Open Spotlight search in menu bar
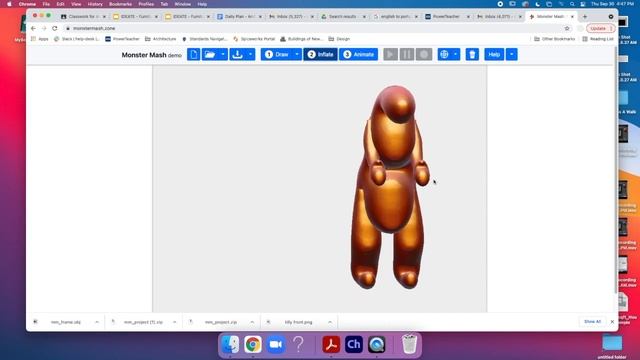Viewport: 640px width, 360px height. 572,4
